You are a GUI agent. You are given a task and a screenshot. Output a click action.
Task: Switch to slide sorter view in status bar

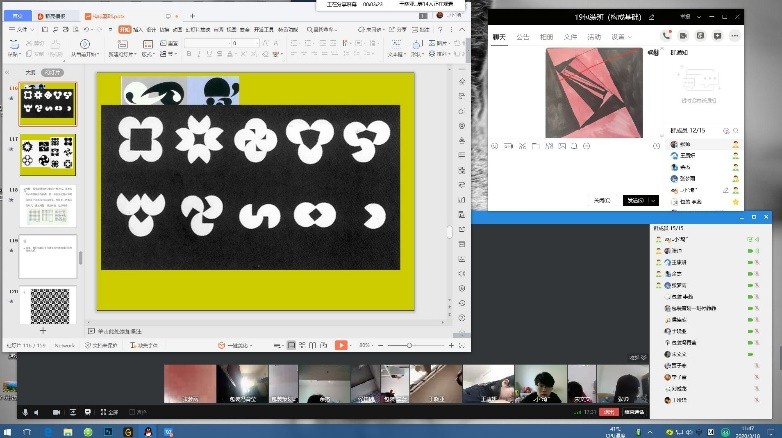pos(304,345)
